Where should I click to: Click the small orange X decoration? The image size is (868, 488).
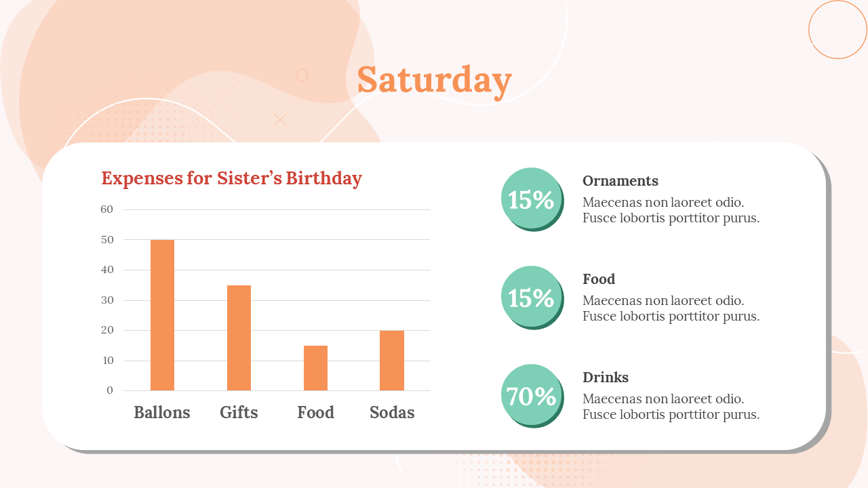(x=280, y=120)
